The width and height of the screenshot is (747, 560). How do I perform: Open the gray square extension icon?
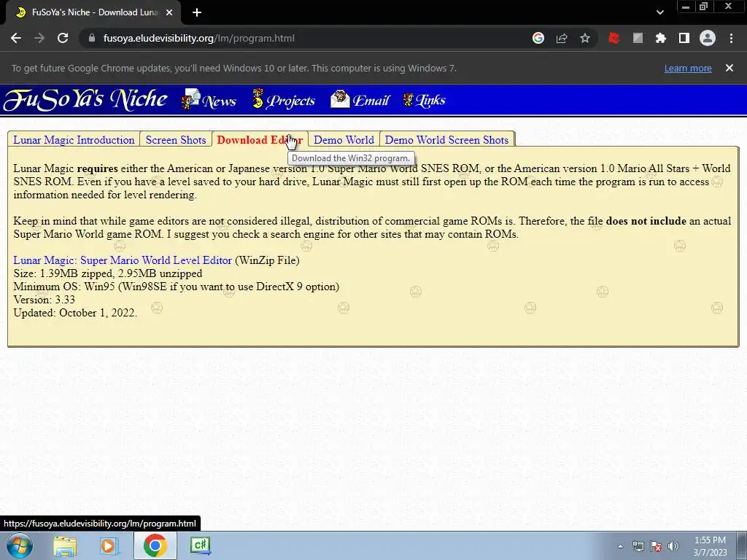pos(638,38)
